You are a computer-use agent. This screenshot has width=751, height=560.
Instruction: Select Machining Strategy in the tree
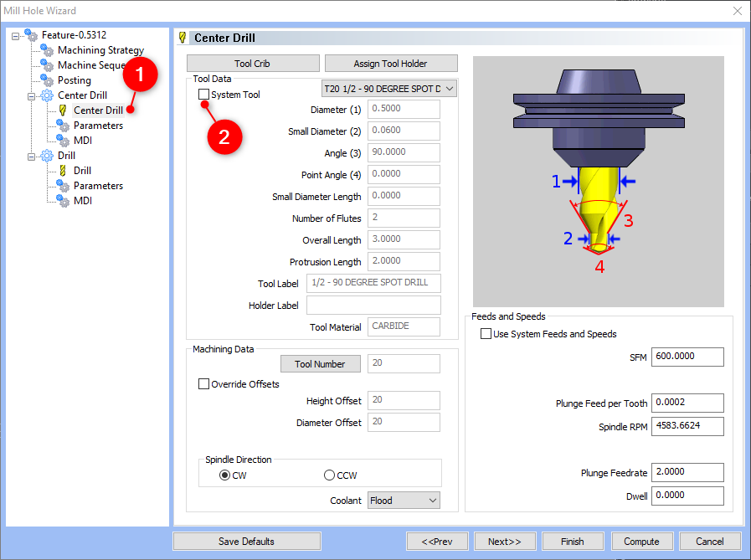pyautogui.click(x=100, y=50)
